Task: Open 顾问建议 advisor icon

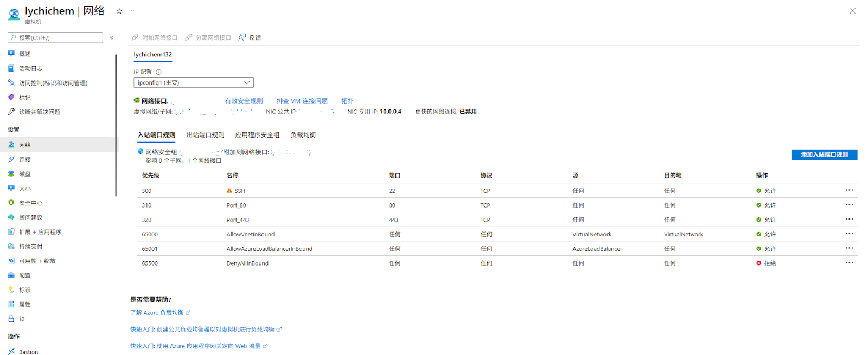Action: click(x=11, y=217)
